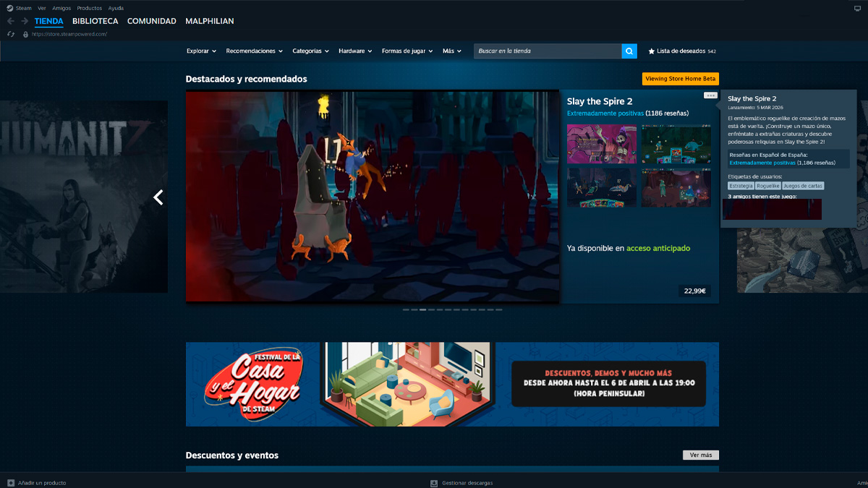Open the Amigos menu
This screenshot has height=488, width=868.
pyautogui.click(x=61, y=8)
